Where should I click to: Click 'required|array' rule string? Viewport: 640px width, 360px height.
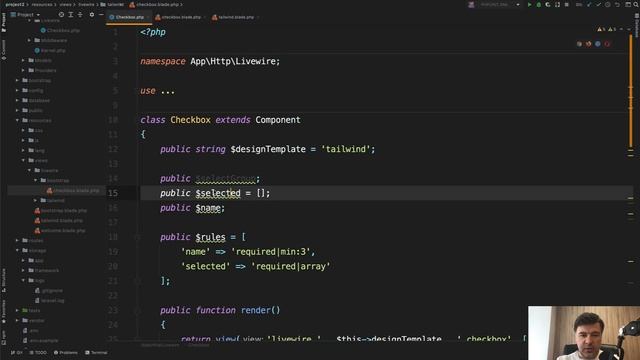[x=290, y=267]
